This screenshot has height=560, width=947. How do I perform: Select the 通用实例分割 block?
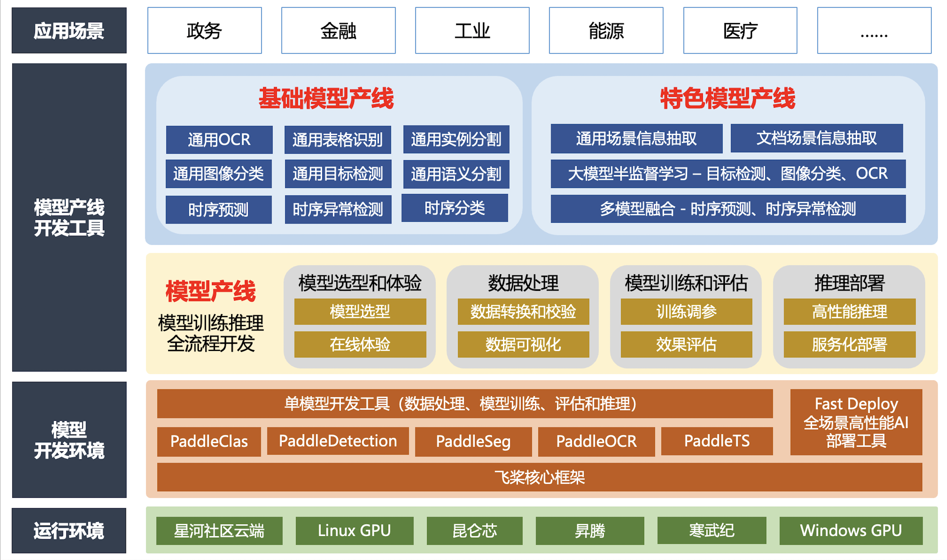456,139
